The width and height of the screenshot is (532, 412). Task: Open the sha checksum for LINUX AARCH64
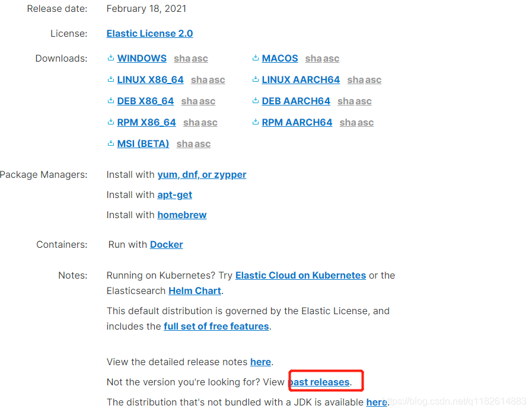(x=355, y=80)
